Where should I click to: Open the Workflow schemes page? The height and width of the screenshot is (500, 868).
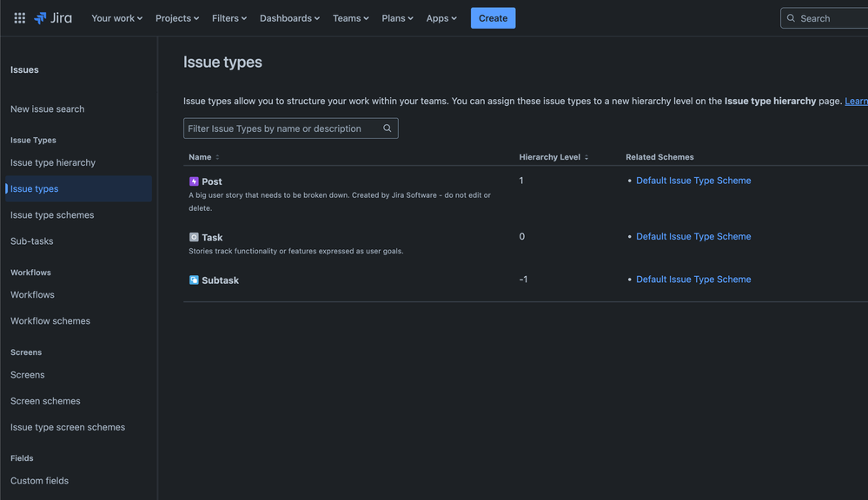click(50, 319)
